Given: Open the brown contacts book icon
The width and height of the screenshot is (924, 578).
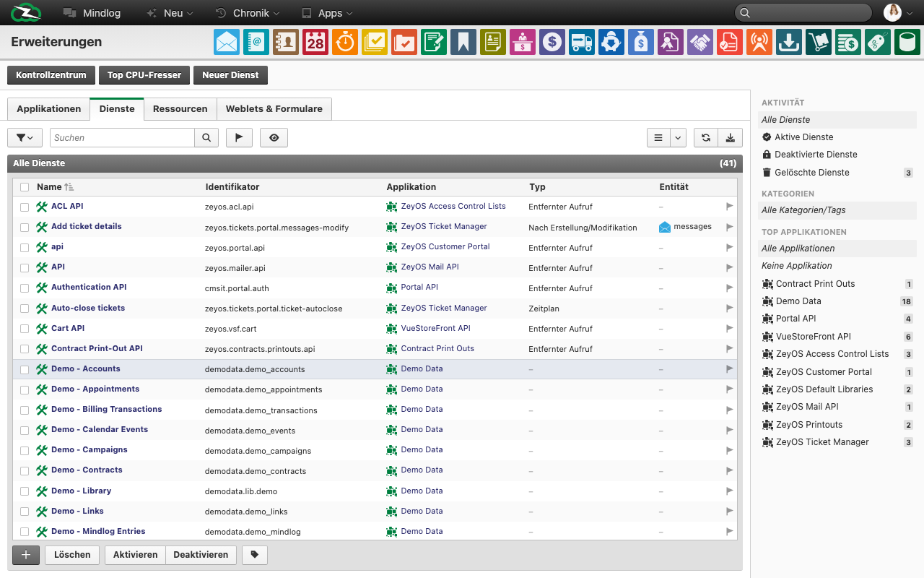Looking at the screenshot, I should (286, 42).
